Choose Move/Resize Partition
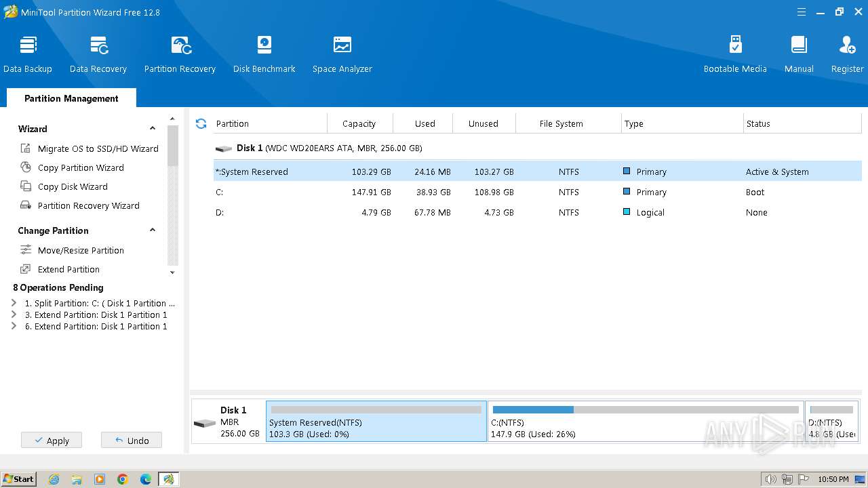 pos(72,250)
